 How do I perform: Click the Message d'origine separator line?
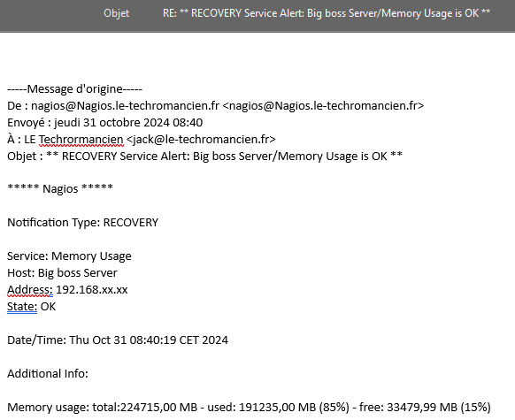tap(75, 89)
